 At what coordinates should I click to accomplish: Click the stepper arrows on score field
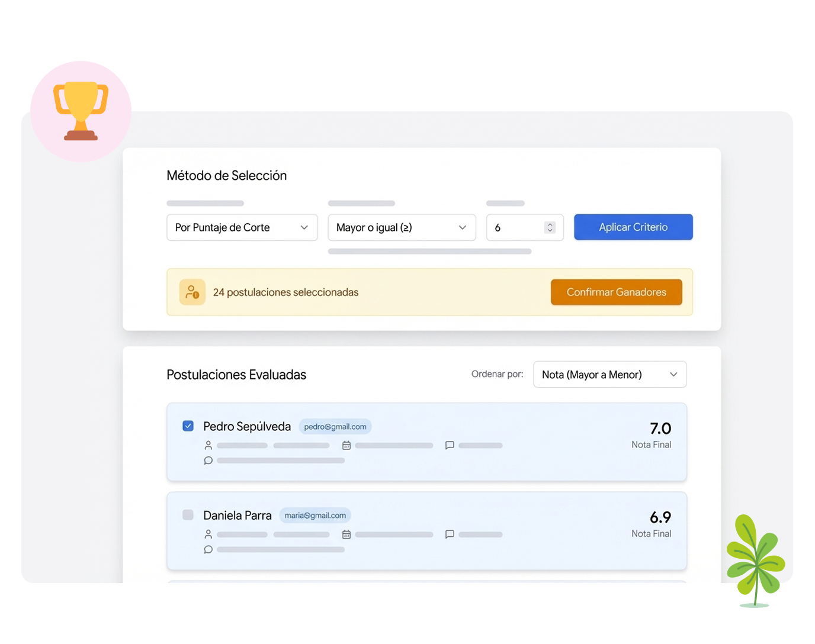coord(550,227)
